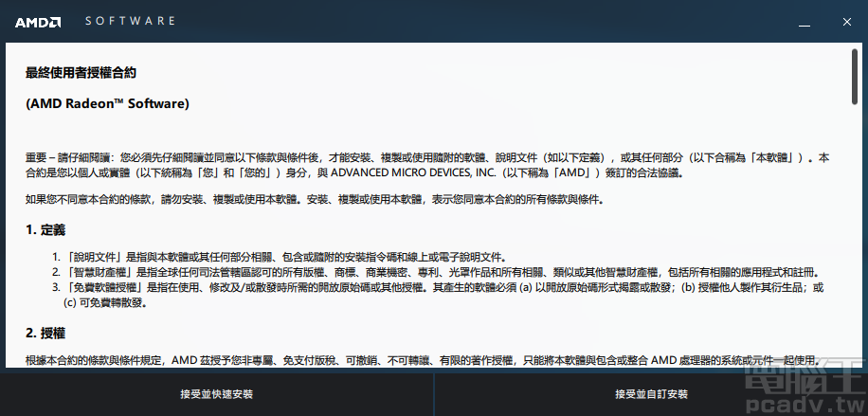
Task: Click 接受並自訂安裝 button
Action: tap(651, 394)
